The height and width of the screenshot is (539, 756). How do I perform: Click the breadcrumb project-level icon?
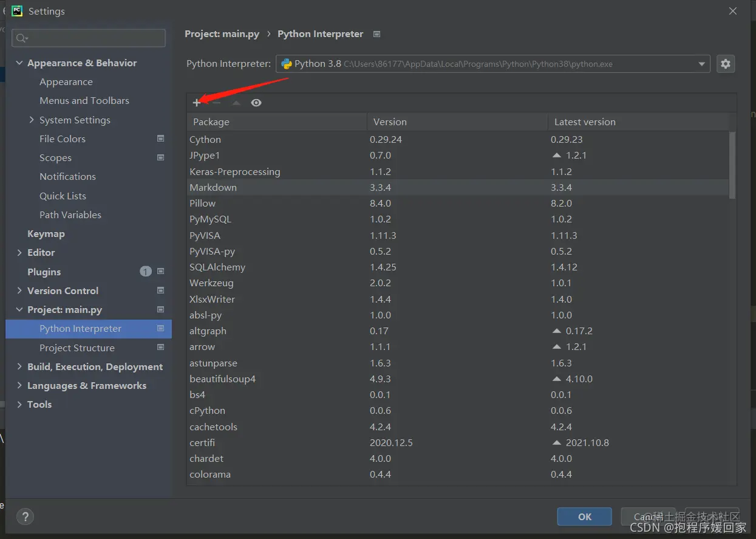(x=376, y=34)
